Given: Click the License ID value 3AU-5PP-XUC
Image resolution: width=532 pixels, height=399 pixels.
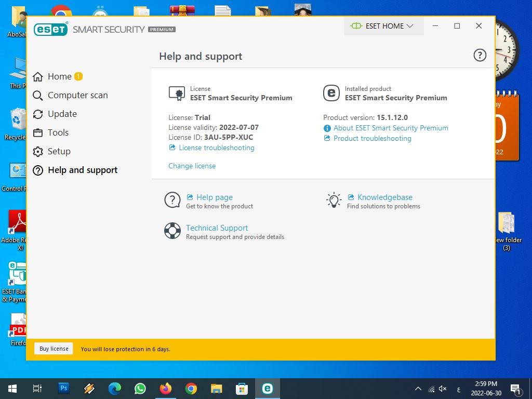Looking at the screenshot, I should 229,137.
